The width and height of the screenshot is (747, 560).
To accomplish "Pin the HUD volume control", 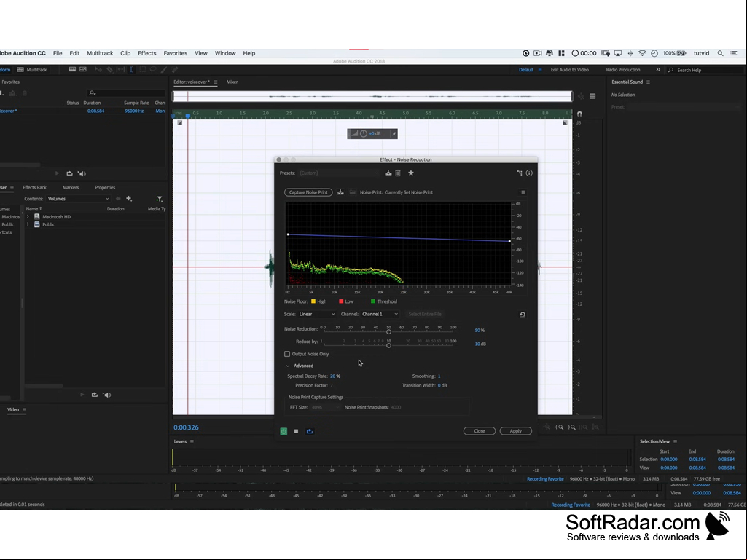I will pyautogui.click(x=394, y=134).
